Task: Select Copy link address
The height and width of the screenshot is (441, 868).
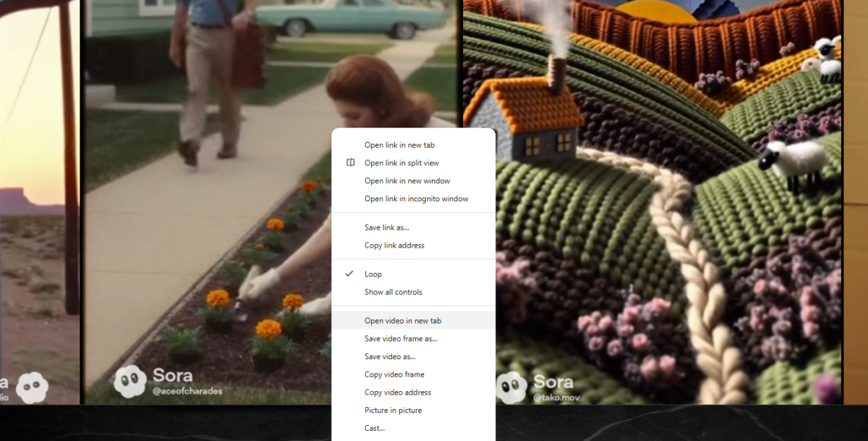Action: [395, 245]
